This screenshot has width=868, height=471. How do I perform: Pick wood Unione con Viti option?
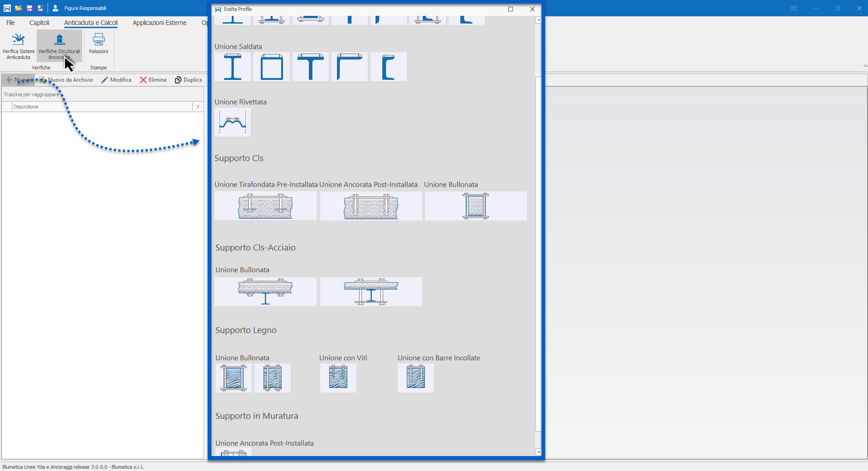(338, 378)
